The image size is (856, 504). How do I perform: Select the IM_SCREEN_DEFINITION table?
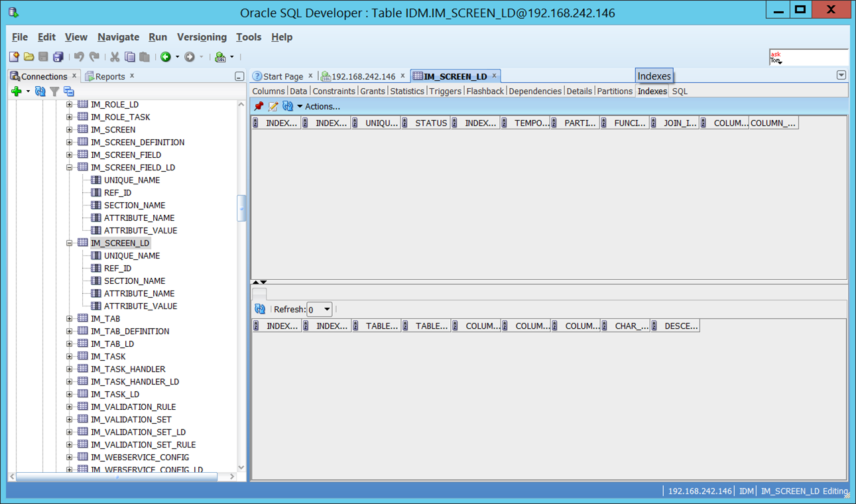click(137, 143)
